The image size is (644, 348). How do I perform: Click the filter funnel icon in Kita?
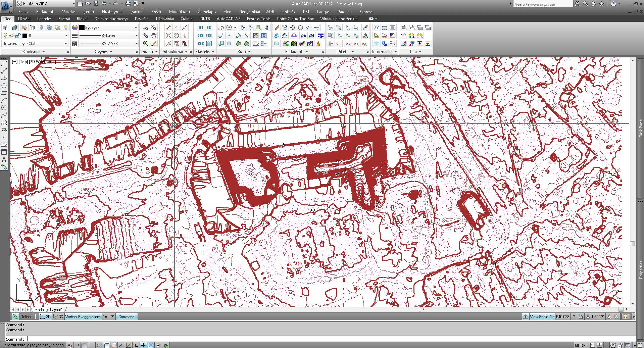[x=412, y=44]
